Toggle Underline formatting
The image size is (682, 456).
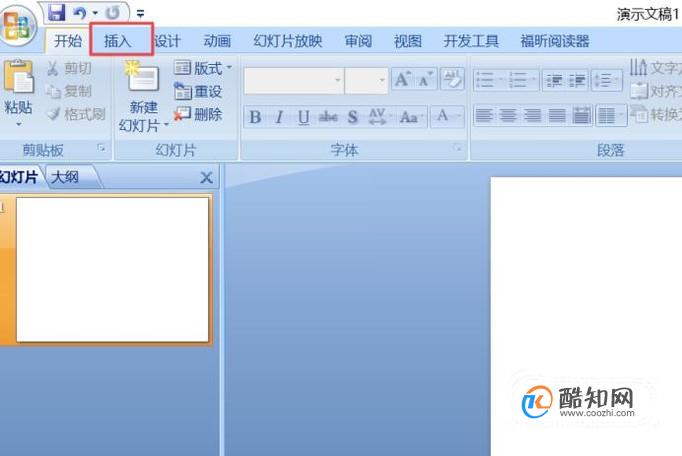pyautogui.click(x=304, y=117)
